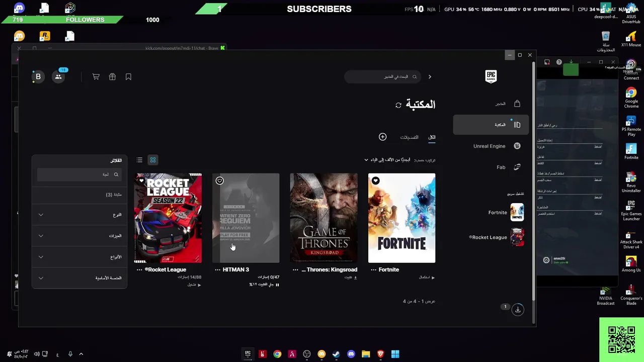Click the Unreal Engine sidebar icon
The image size is (644, 362).
click(x=517, y=146)
